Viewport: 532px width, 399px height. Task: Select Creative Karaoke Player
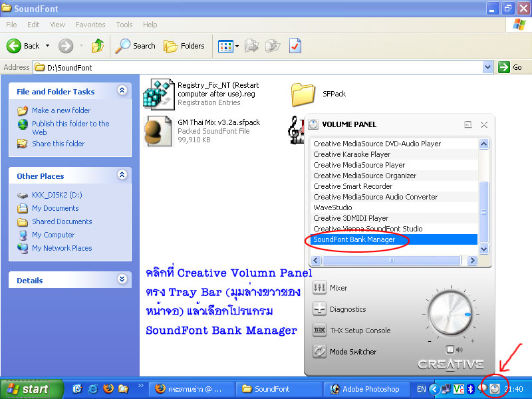(394, 154)
